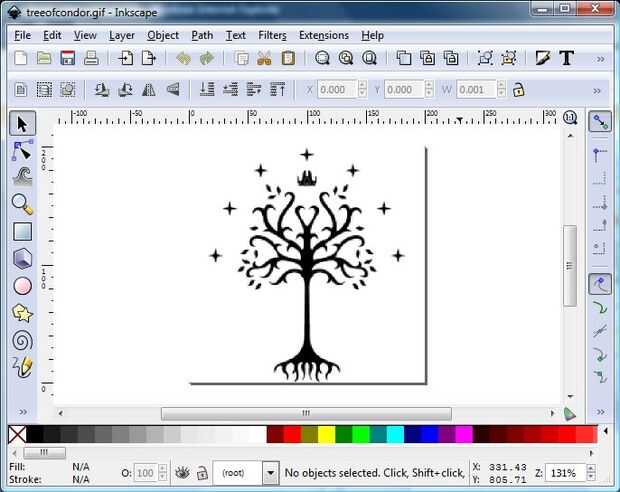Zoom to fit page icon
This screenshot has height=492, width=620.
[369, 58]
